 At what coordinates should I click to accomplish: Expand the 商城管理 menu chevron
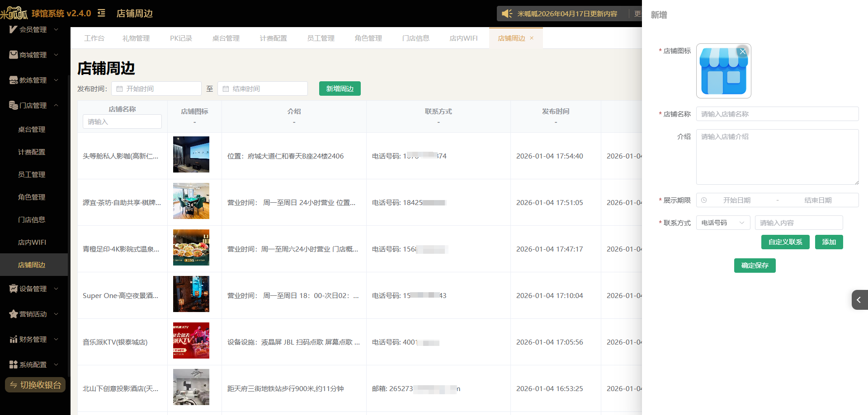(x=56, y=55)
